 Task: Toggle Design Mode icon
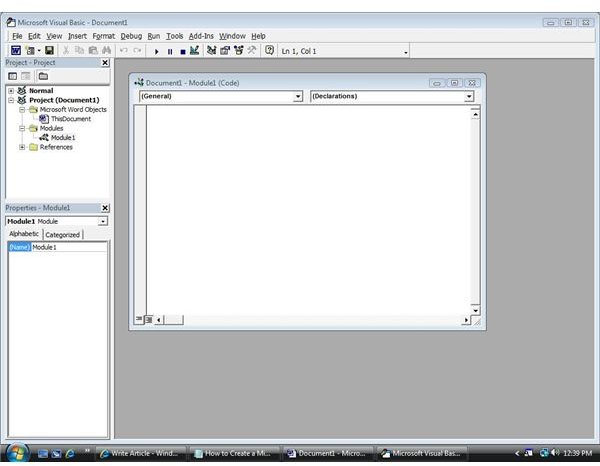tap(194, 50)
